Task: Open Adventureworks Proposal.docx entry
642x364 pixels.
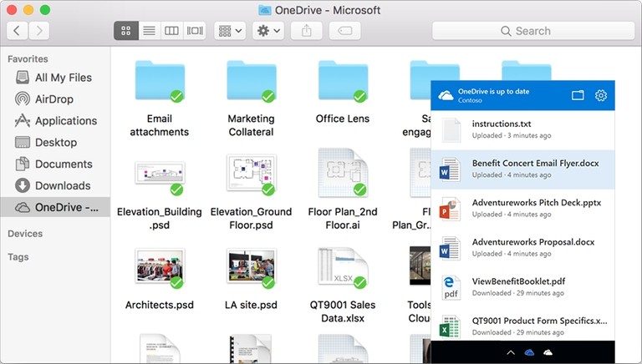Action: 522,248
